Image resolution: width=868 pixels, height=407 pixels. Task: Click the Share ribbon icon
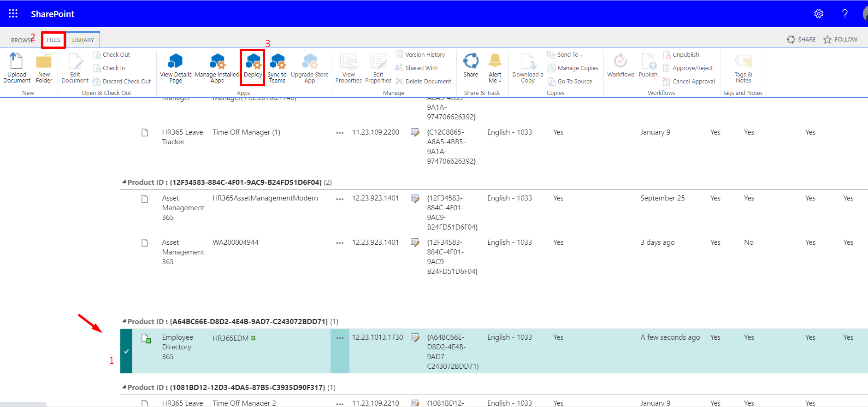(x=471, y=65)
